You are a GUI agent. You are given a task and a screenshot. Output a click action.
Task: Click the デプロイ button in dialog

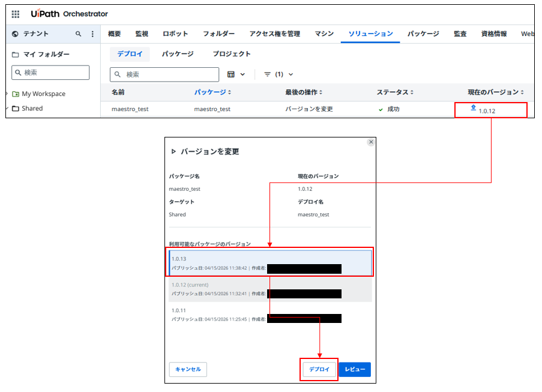[319, 369]
